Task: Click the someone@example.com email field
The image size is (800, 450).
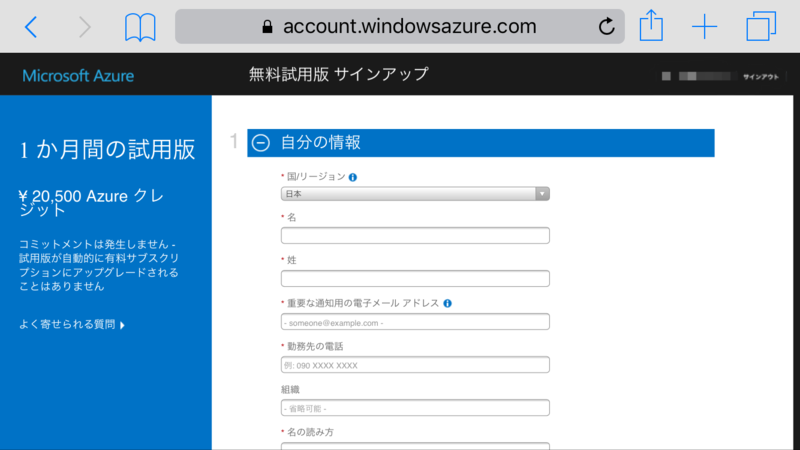Action: click(x=415, y=321)
